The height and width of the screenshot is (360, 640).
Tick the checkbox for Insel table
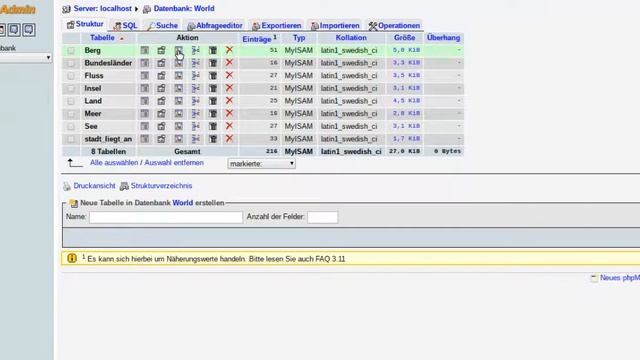(71, 89)
